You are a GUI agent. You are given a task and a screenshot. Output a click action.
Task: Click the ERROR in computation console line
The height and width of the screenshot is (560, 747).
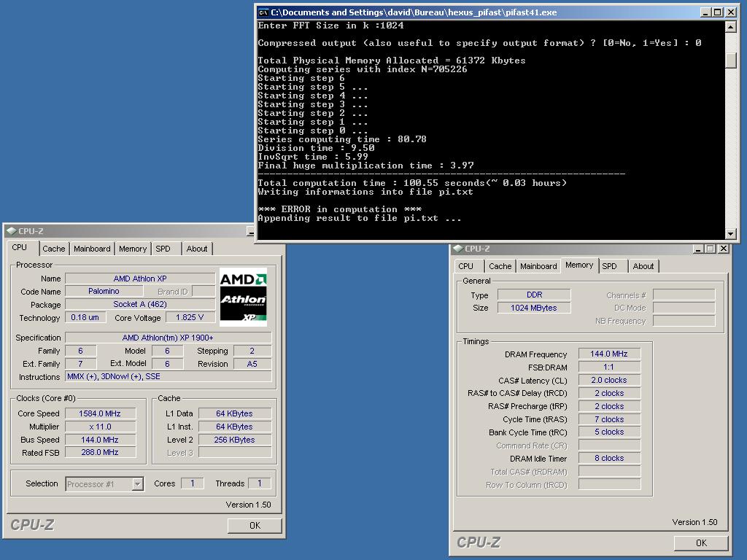340,209
